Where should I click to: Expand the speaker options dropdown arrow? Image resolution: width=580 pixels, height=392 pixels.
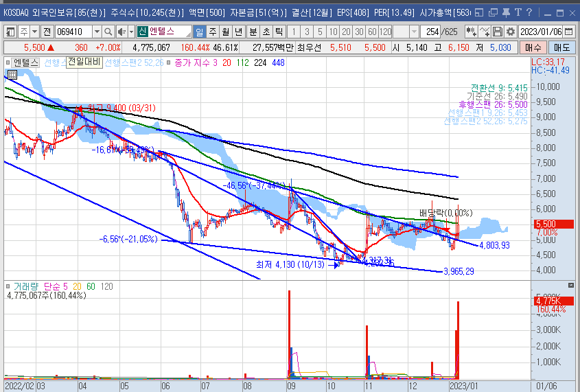(131, 32)
